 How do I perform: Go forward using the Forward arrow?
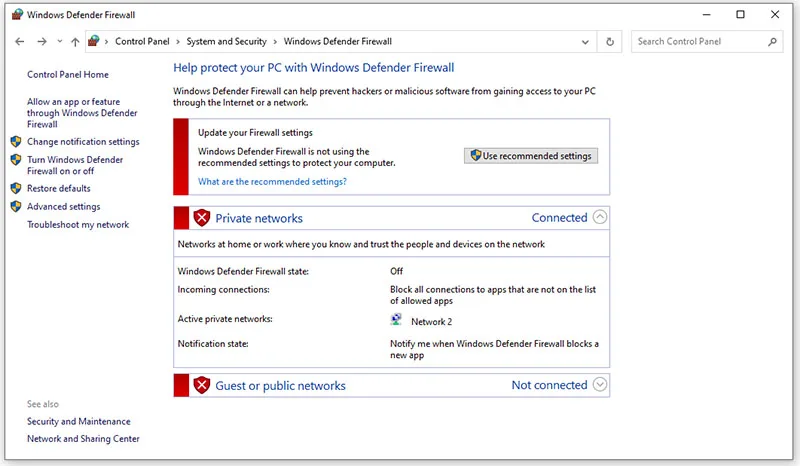click(x=42, y=42)
